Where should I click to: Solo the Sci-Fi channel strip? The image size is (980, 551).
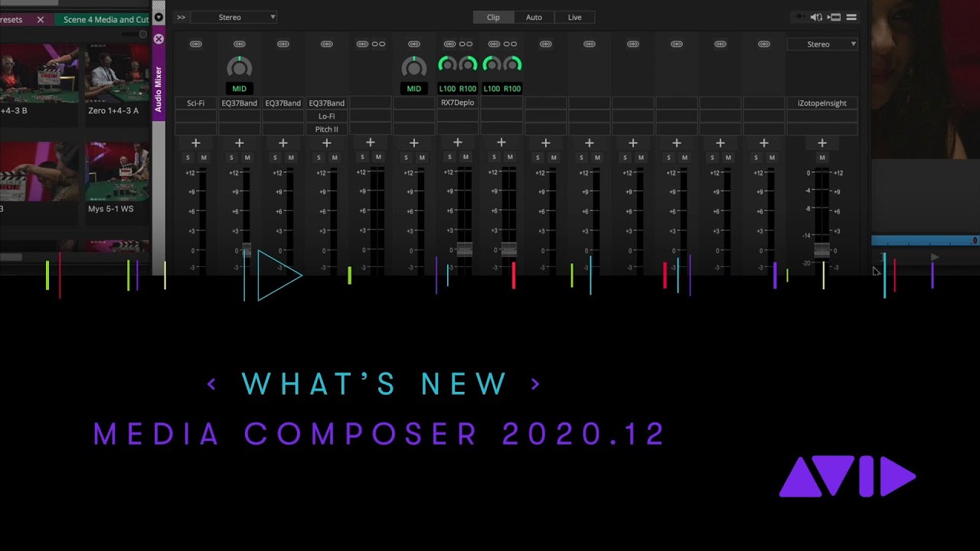(188, 158)
